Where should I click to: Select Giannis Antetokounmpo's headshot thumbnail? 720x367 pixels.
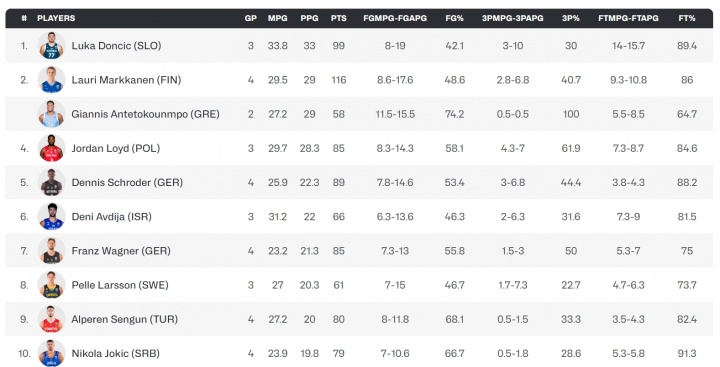click(x=51, y=114)
